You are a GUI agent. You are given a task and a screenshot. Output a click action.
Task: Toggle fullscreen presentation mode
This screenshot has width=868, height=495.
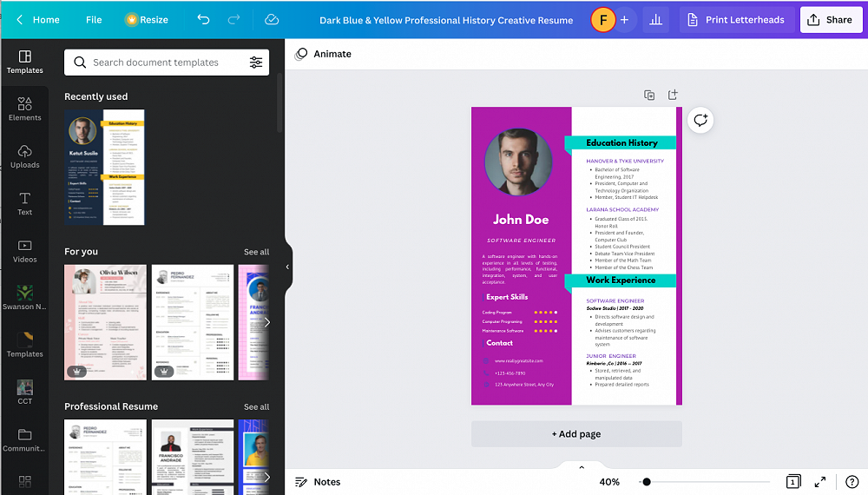pos(820,482)
